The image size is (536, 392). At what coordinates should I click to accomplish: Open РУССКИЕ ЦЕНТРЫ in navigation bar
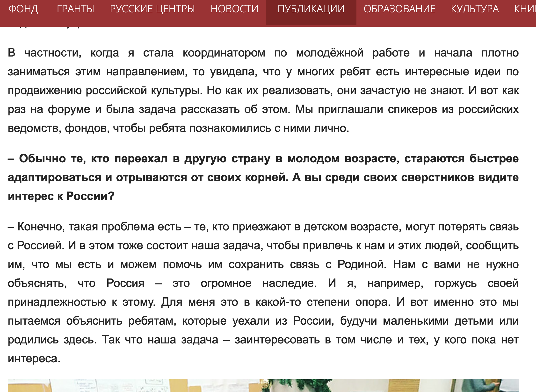152,9
